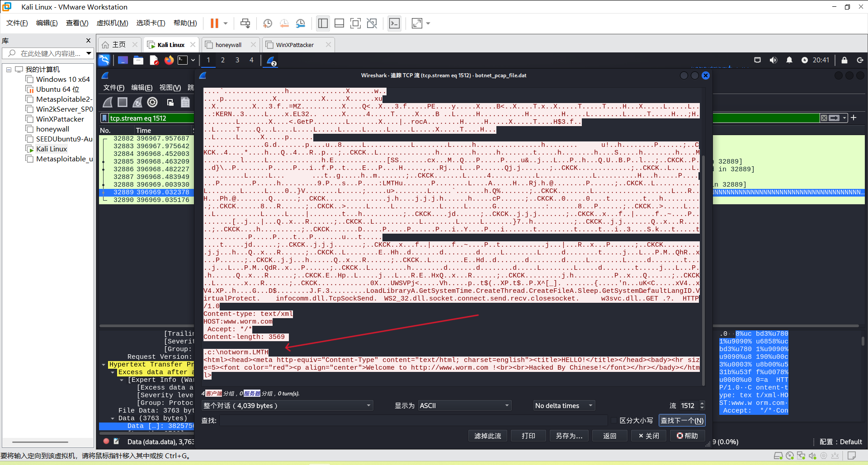The image size is (868, 465).
Task: Open the text editor icon in Kali panel
Action: click(x=154, y=60)
